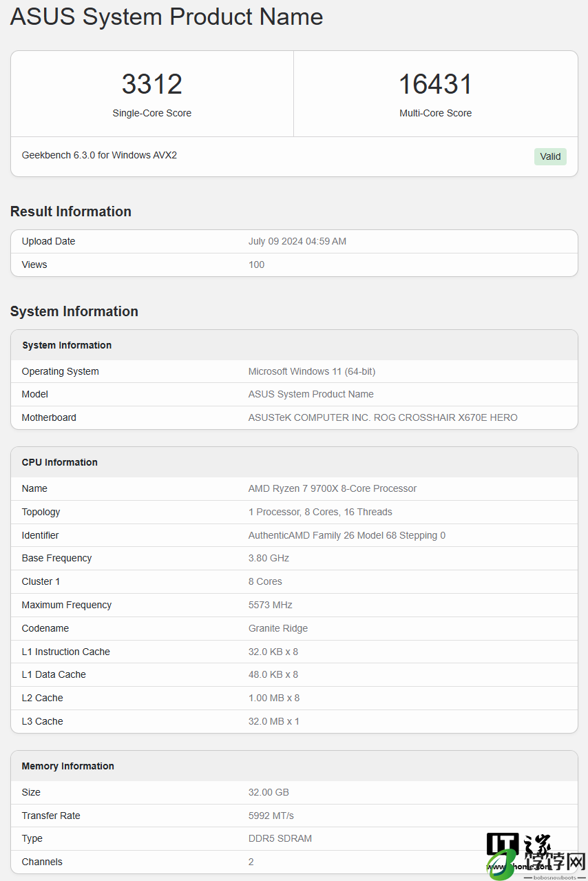Select the Model value ASUS System Product Name
This screenshot has height=881, width=588.
[x=311, y=394]
